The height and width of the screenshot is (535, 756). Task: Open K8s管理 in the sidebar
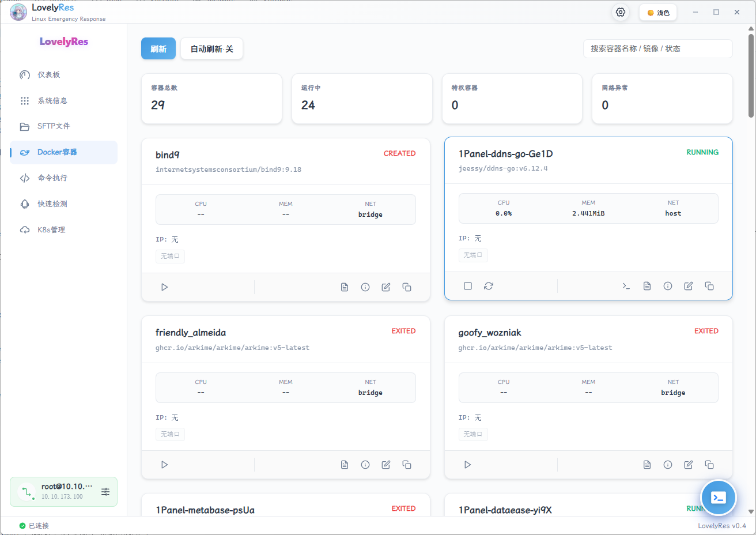pos(63,230)
